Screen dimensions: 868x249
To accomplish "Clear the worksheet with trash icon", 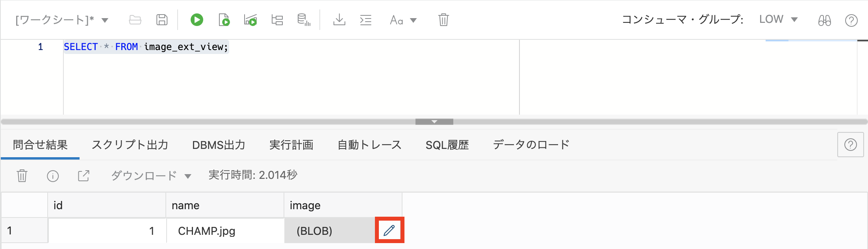I will point(443,20).
